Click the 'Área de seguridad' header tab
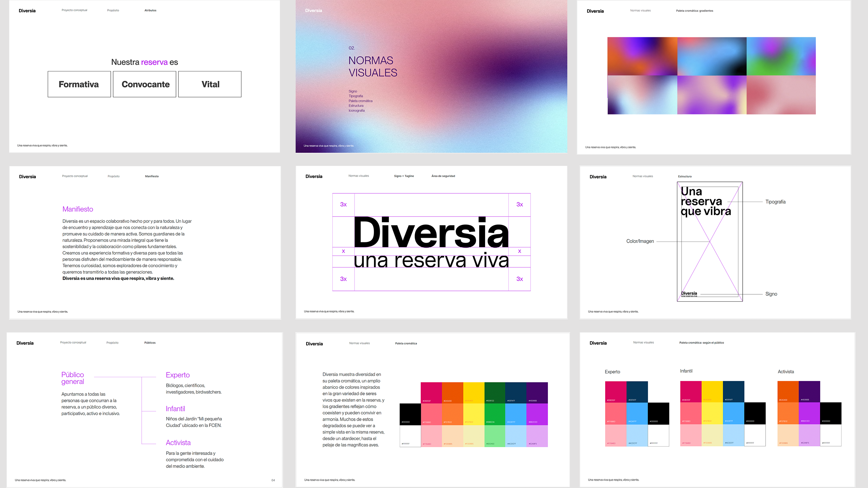The height and width of the screenshot is (488, 868). pyautogui.click(x=443, y=176)
